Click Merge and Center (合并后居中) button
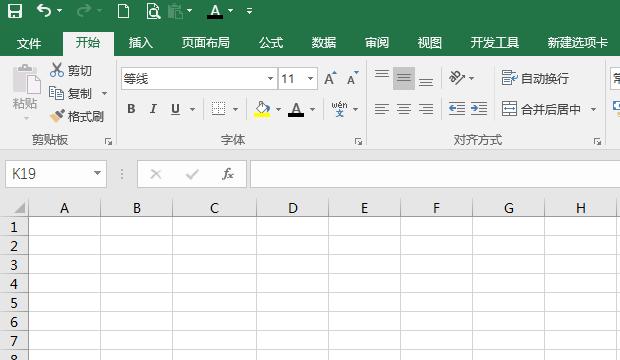620x360 pixels. pos(542,109)
